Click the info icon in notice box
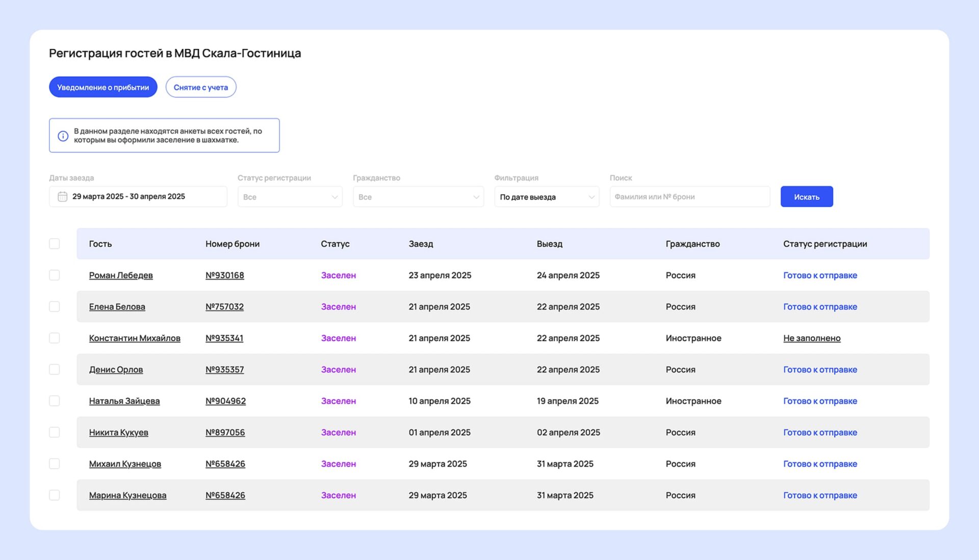 click(x=63, y=136)
